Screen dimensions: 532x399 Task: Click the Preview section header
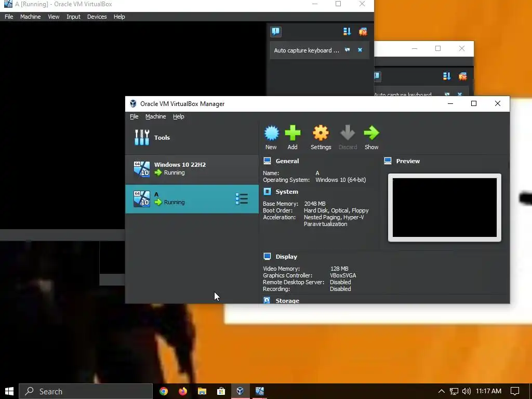click(408, 161)
